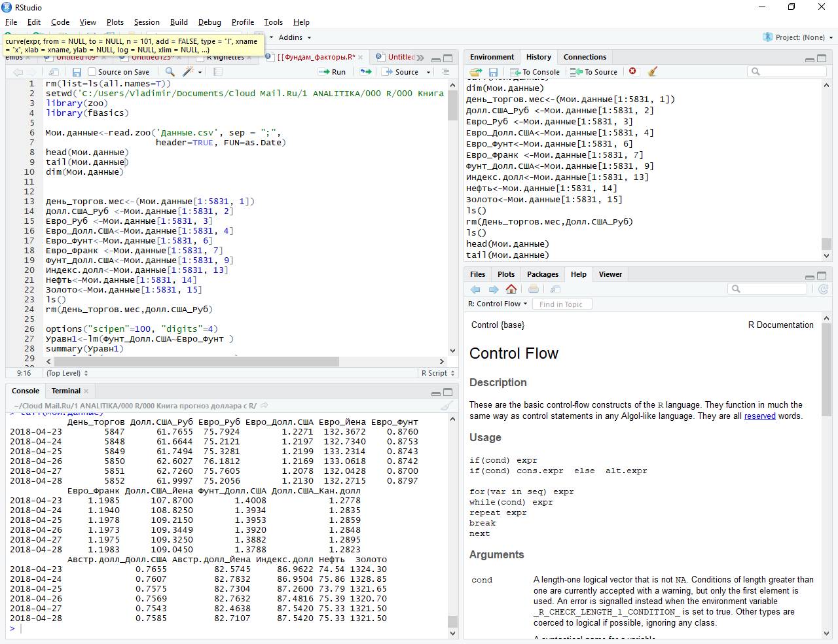Clear all history with the broom icon
838x644 pixels.
[652, 71]
